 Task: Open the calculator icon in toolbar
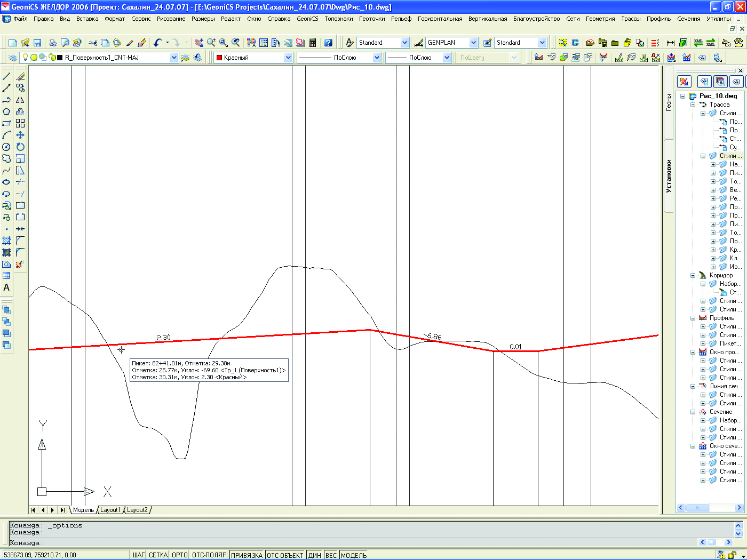point(313,43)
